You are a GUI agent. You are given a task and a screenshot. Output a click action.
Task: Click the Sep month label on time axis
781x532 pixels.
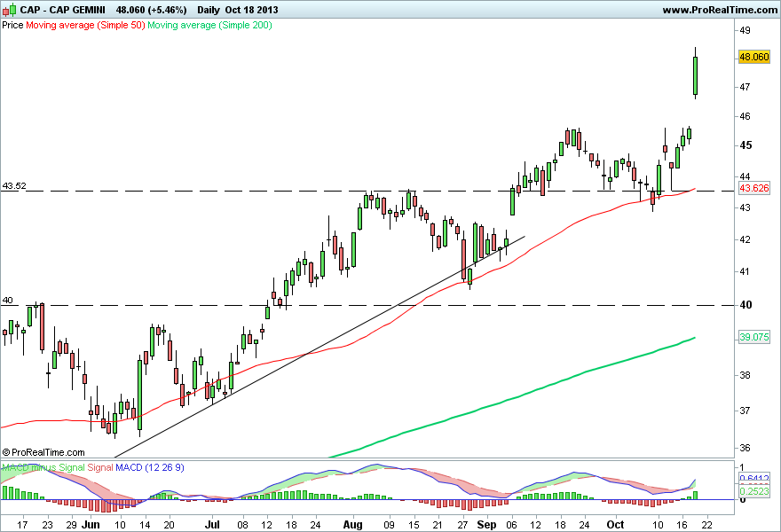coord(486,525)
